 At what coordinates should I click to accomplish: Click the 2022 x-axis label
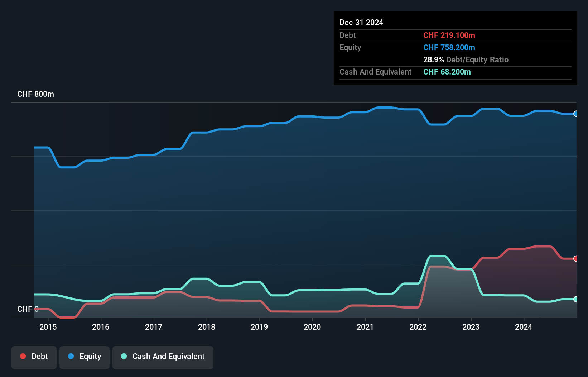(418, 327)
